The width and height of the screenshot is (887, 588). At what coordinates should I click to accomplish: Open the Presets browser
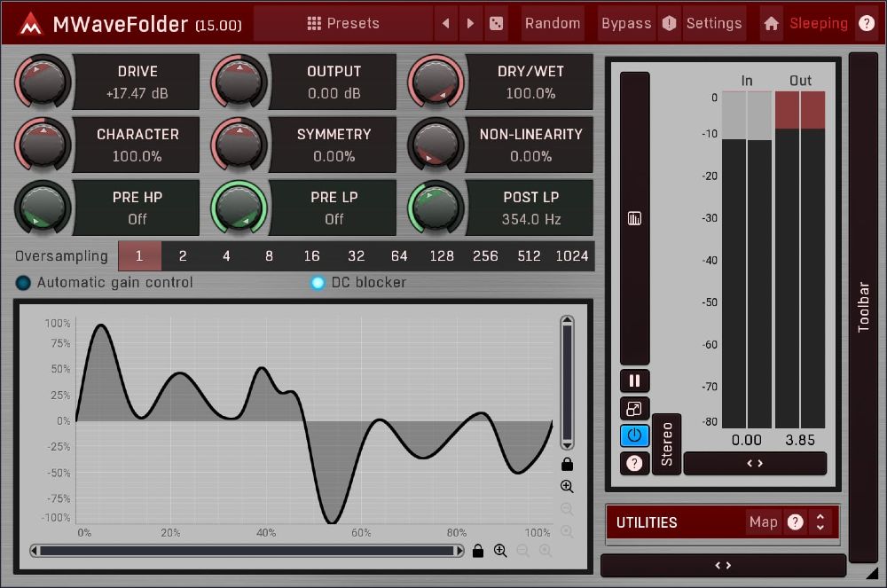(x=343, y=23)
